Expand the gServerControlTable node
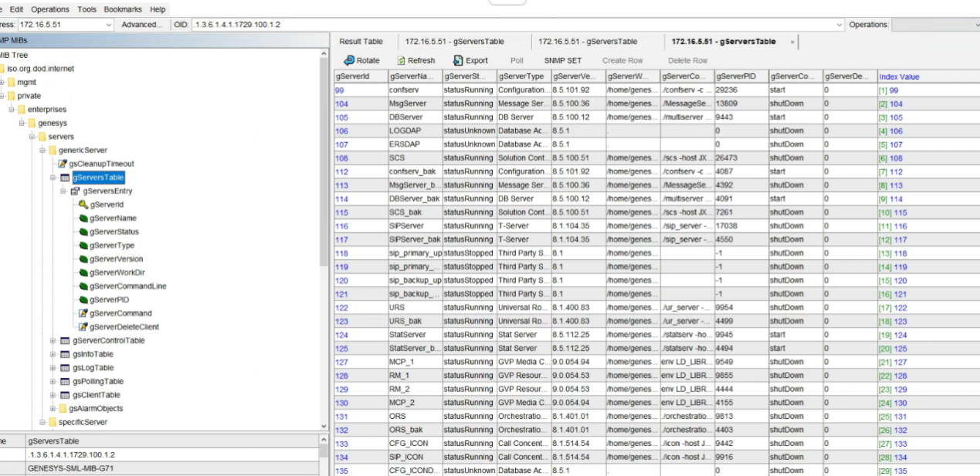The image size is (980, 476). [x=53, y=341]
